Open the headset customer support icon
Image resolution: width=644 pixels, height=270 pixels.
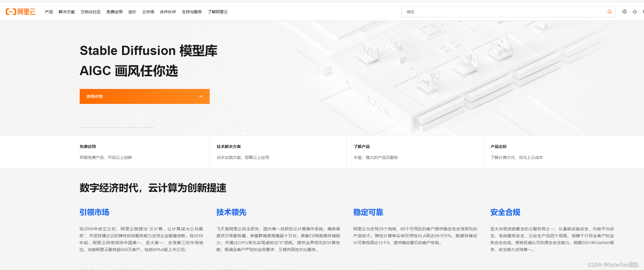coord(635,12)
